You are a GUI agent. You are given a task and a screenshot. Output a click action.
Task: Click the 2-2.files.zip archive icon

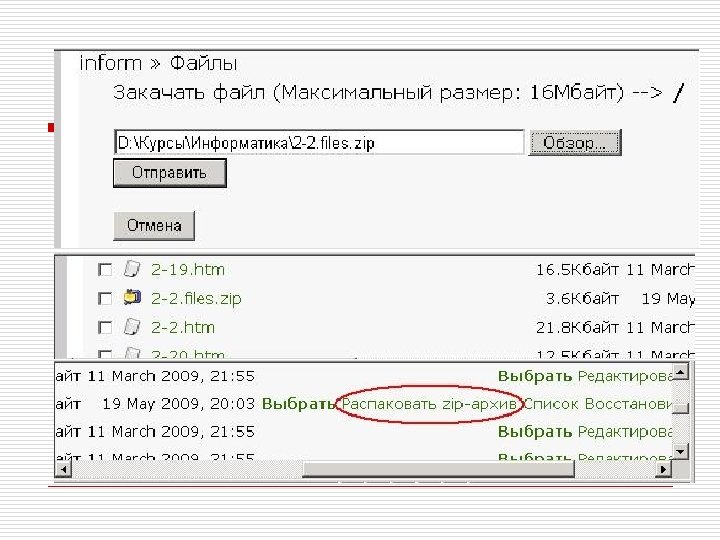point(132,298)
